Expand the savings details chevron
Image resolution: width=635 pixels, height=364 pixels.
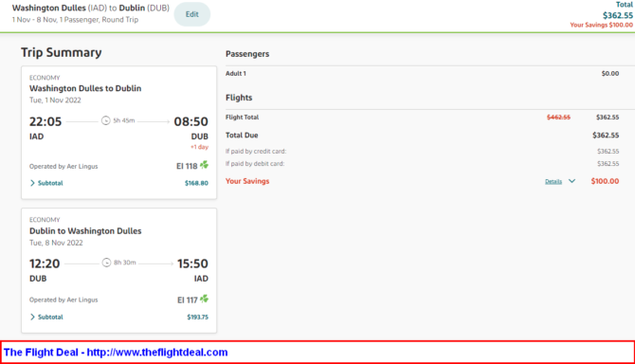(571, 181)
